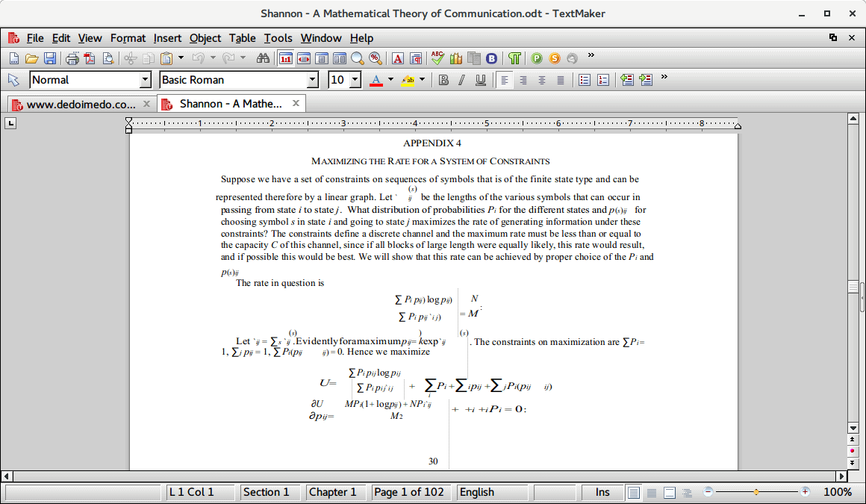Toggle bold formatting
The image size is (866, 504).
pyautogui.click(x=443, y=80)
